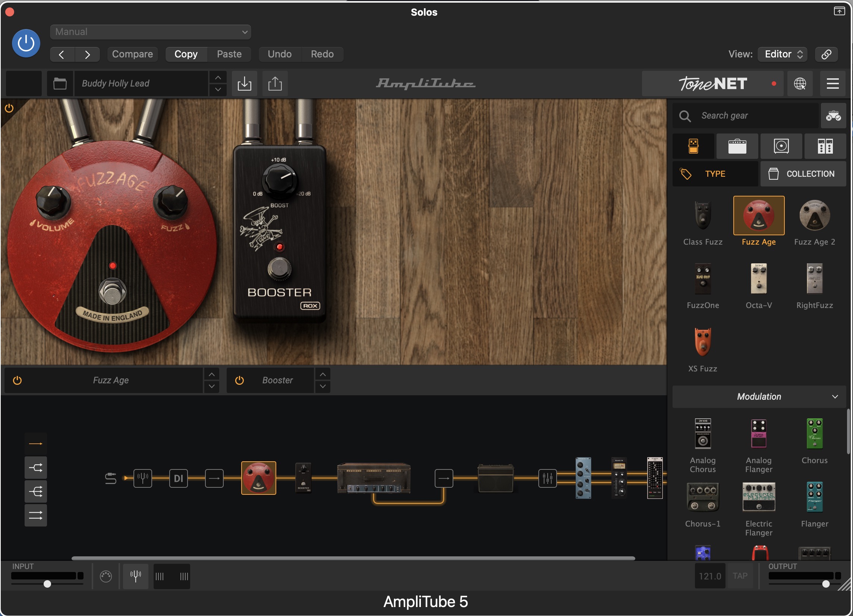This screenshot has height=616, width=853.
Task: Select the Analog Flanger pedal
Action: pos(759,446)
